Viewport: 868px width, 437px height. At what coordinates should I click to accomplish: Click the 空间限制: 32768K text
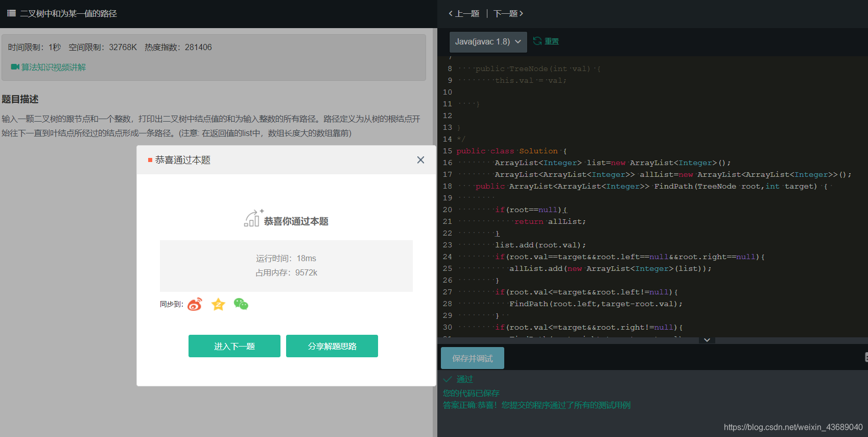point(103,47)
